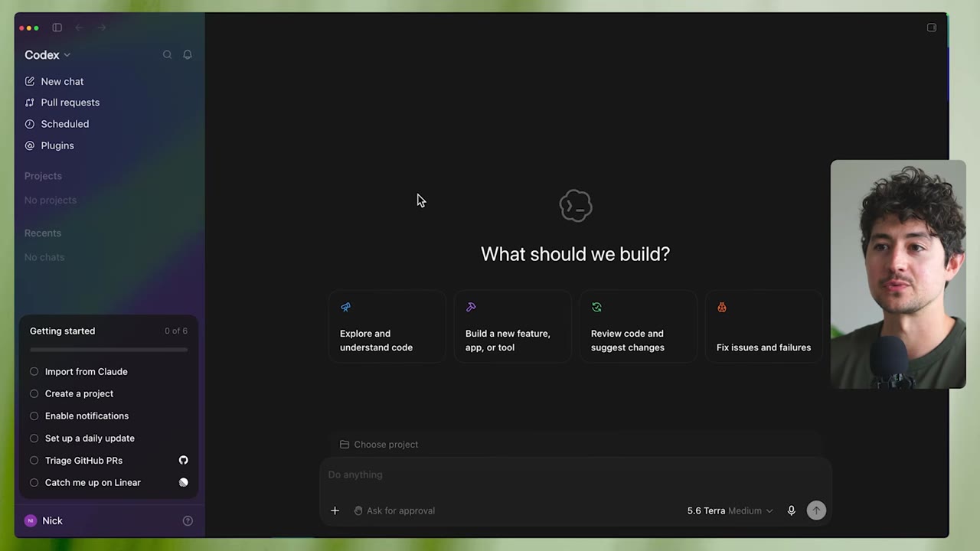Image resolution: width=980 pixels, height=551 pixels.
Task: Check off Create a project
Action: (x=34, y=394)
